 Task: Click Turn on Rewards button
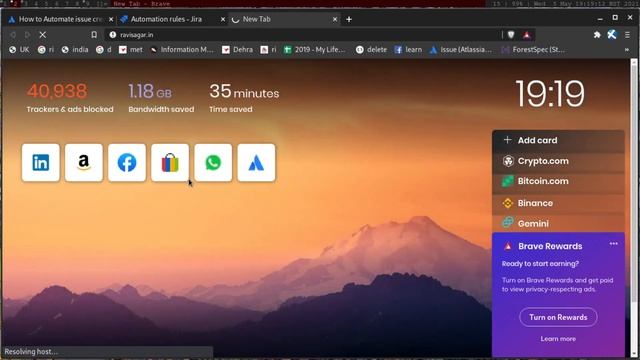[x=558, y=317]
